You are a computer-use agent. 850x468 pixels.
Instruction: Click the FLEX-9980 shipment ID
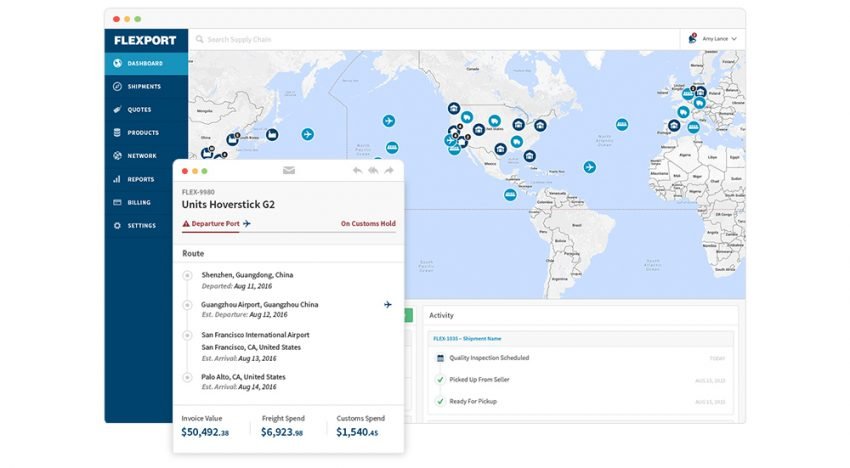click(x=198, y=192)
